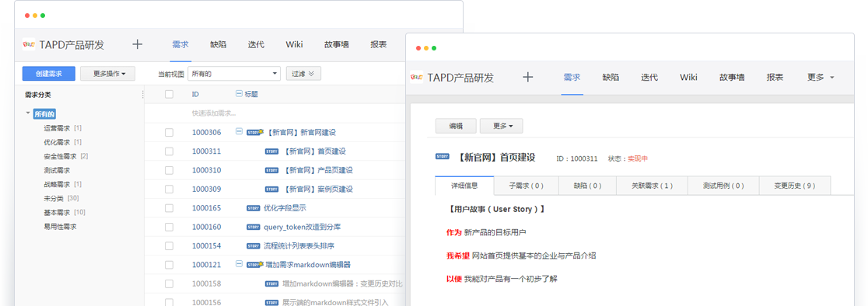Open the 更多操作 dropdown

pyautogui.click(x=107, y=74)
